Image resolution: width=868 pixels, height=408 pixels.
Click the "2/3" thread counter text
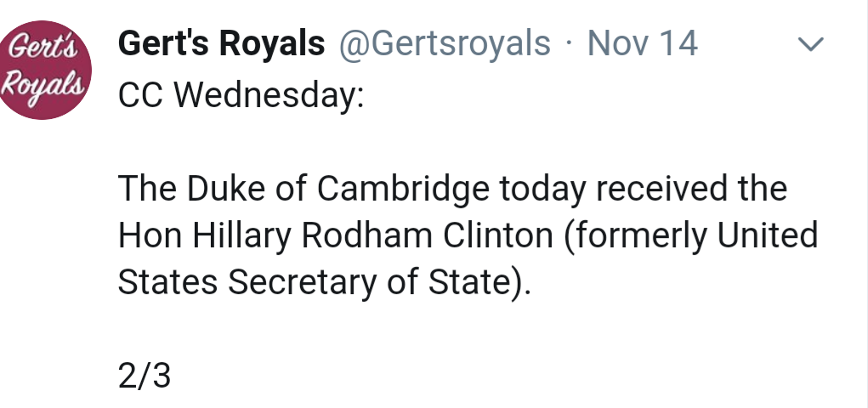coord(145,376)
